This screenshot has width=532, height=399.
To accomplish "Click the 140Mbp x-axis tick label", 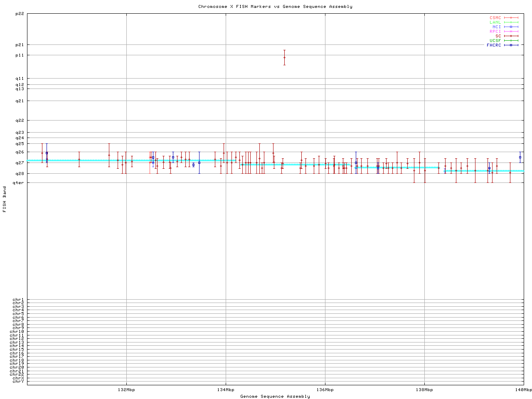I will (x=523, y=390).
